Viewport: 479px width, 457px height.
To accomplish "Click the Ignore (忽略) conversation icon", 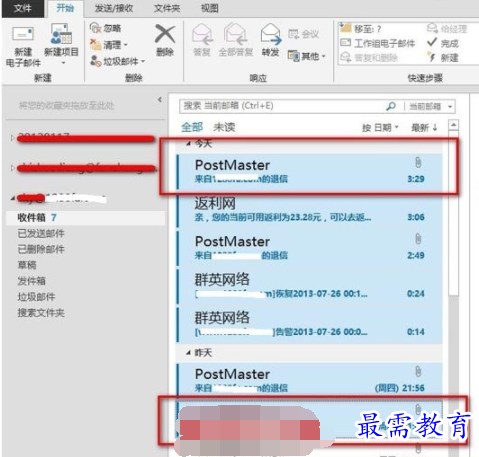I will coord(95,28).
